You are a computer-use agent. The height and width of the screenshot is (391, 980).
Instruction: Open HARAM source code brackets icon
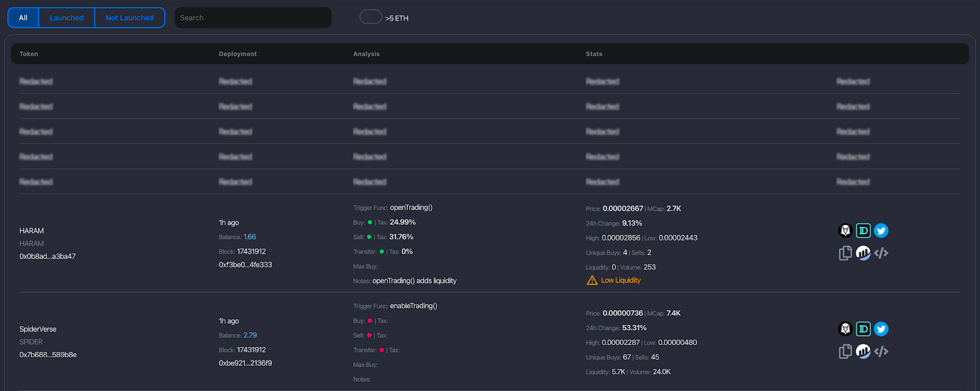pos(881,253)
